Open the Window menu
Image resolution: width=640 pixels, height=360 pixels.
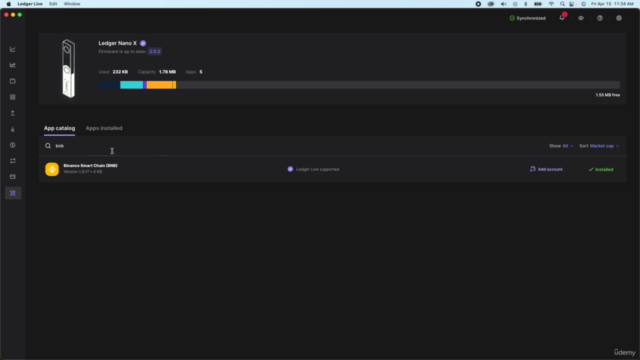72,4
